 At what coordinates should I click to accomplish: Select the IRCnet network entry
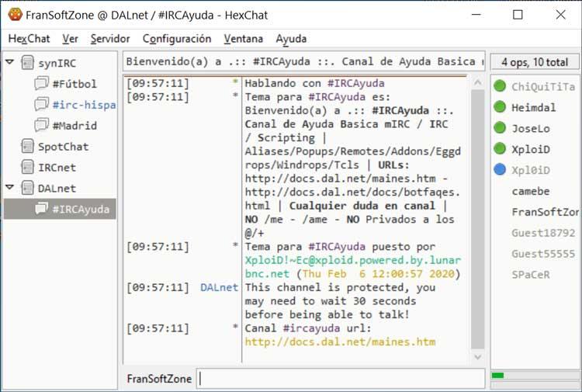pyautogui.click(x=57, y=168)
